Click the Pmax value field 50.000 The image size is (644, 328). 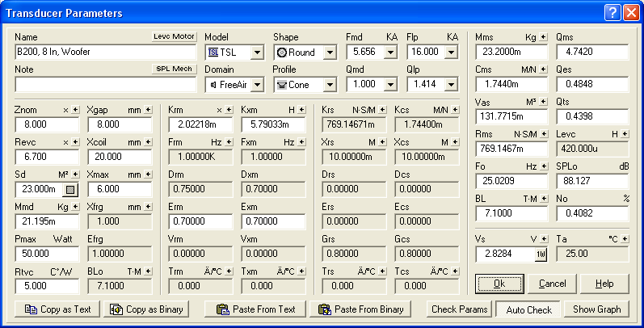47,254
